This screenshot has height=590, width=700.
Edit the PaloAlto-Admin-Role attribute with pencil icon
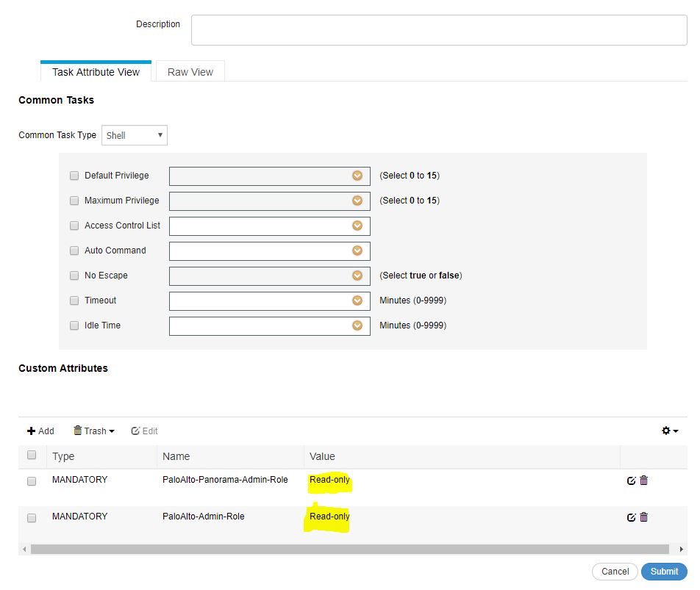[631, 517]
